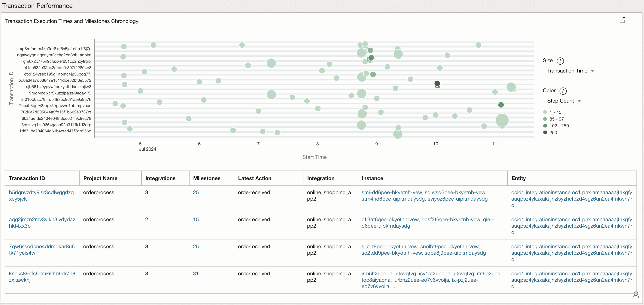Click milestones value 15 link
This screenshot has width=644, height=305.
click(x=196, y=219)
